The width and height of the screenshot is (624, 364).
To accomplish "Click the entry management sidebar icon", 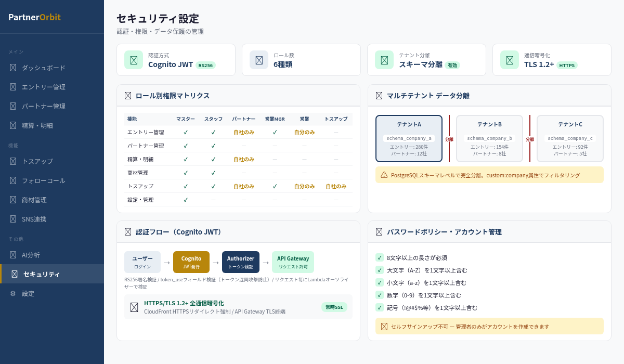I will [13, 87].
